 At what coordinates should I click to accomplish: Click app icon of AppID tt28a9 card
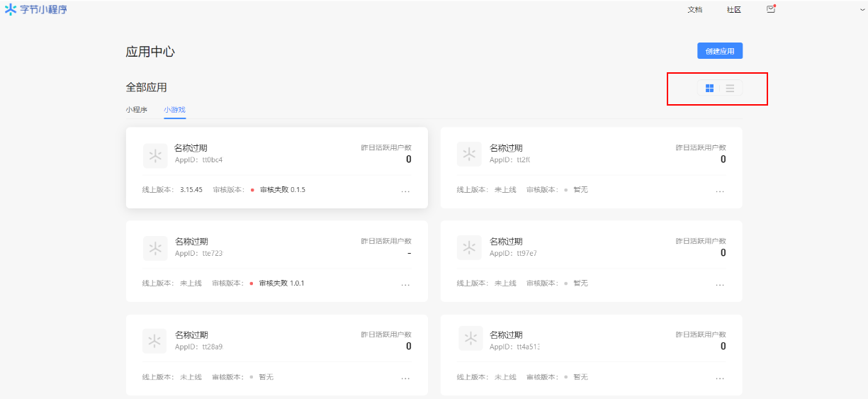point(155,341)
